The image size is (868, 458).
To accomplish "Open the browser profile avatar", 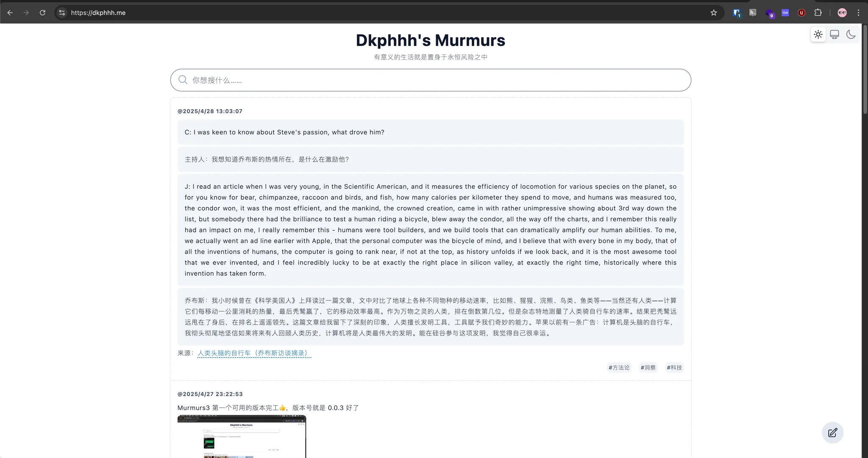I will pyautogui.click(x=842, y=13).
